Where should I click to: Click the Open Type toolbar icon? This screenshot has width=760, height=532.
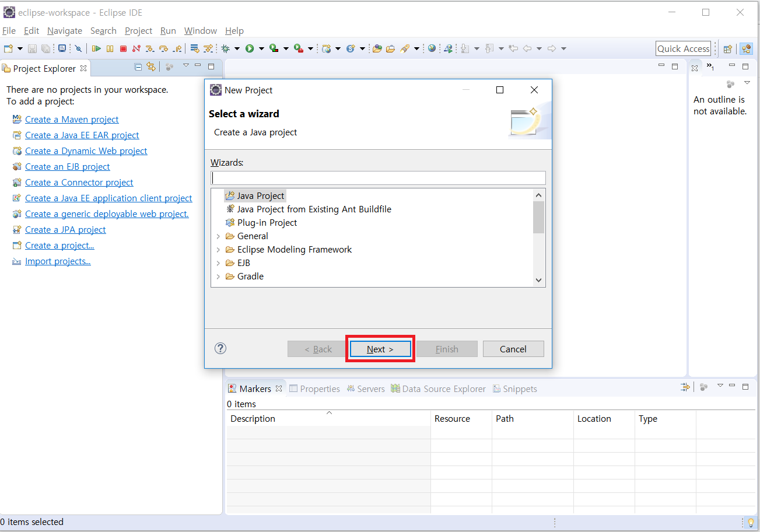click(x=377, y=48)
